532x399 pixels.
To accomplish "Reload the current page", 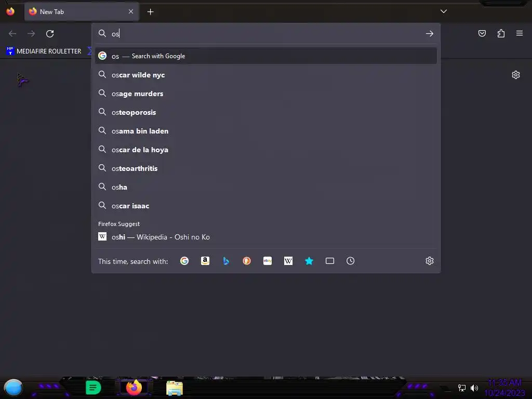I will click(50, 34).
